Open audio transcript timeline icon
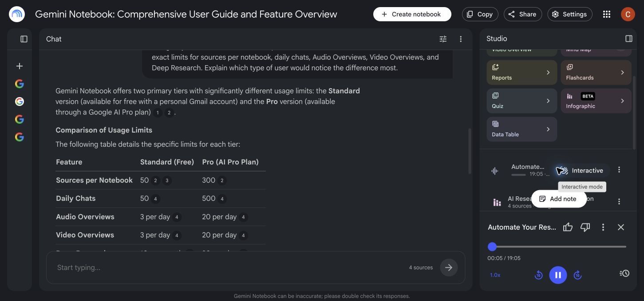This screenshot has width=644, height=301. [624, 273]
